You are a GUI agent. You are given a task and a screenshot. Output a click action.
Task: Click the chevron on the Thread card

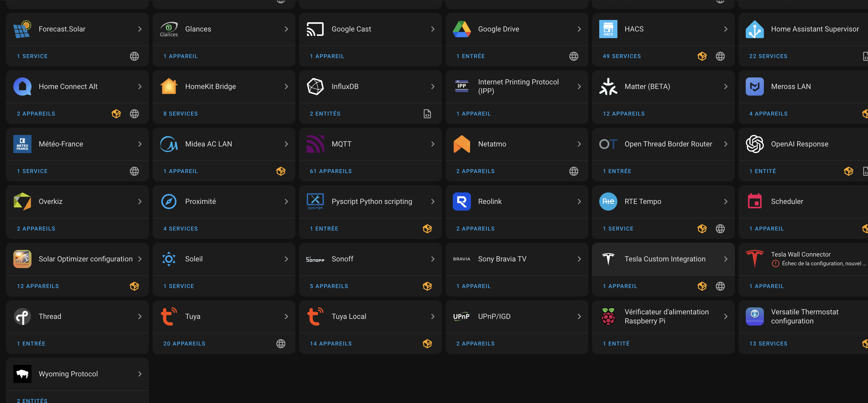[140, 316]
